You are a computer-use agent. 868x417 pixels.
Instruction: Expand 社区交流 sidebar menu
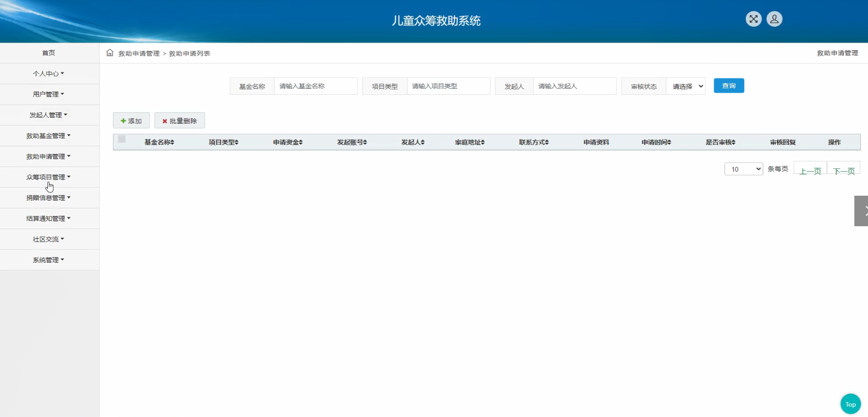coord(50,239)
